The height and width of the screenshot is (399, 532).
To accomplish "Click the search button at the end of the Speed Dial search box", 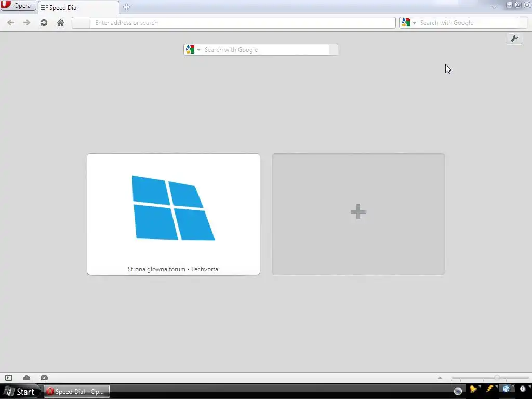I will coord(334,50).
